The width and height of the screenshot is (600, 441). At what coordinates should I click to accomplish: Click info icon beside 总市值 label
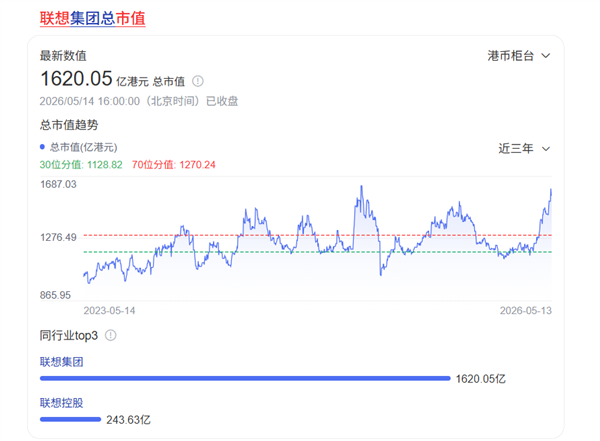pos(198,81)
